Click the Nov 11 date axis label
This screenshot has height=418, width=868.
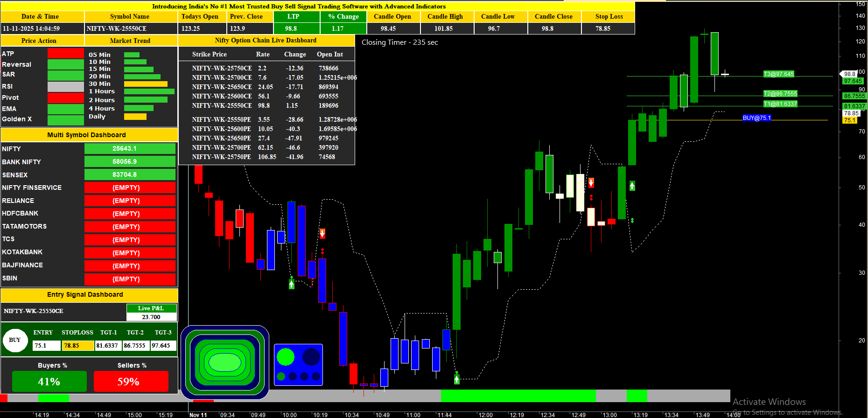tap(198, 415)
